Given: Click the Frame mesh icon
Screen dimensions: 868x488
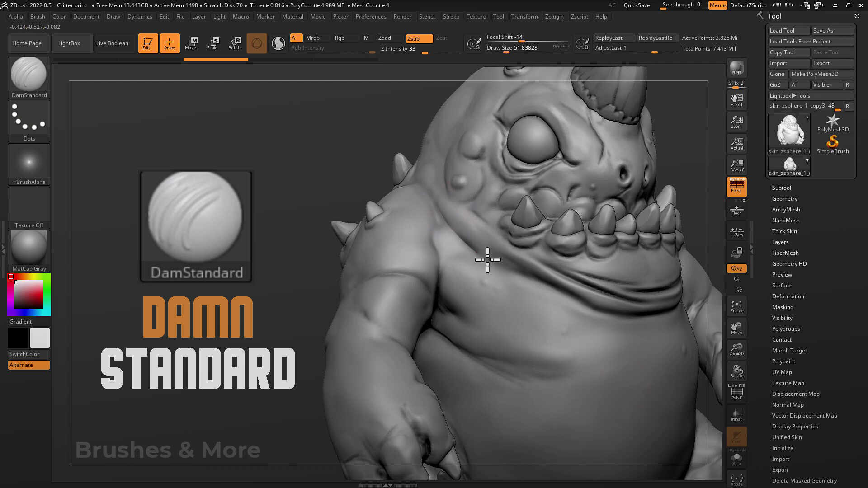Looking at the screenshot, I should pyautogui.click(x=736, y=306).
